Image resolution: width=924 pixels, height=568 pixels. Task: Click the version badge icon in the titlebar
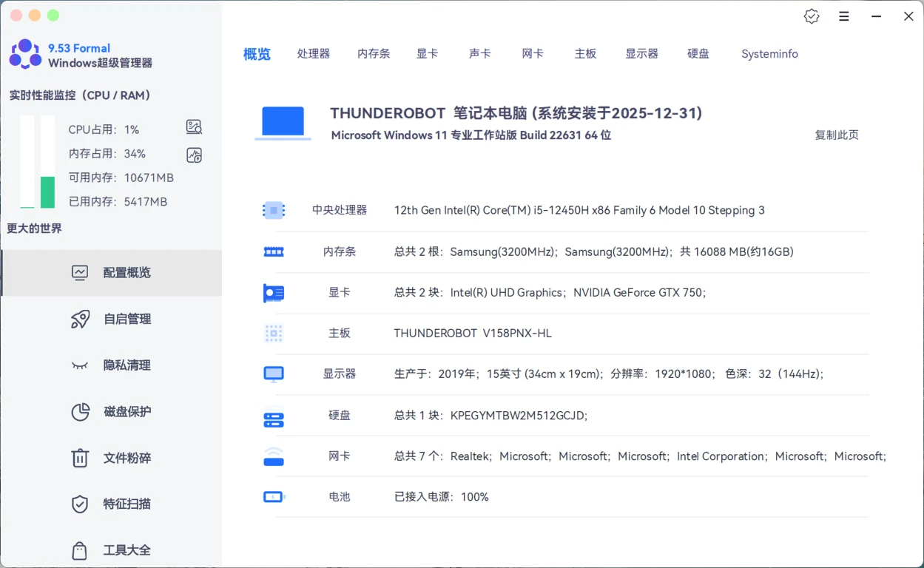tap(812, 16)
